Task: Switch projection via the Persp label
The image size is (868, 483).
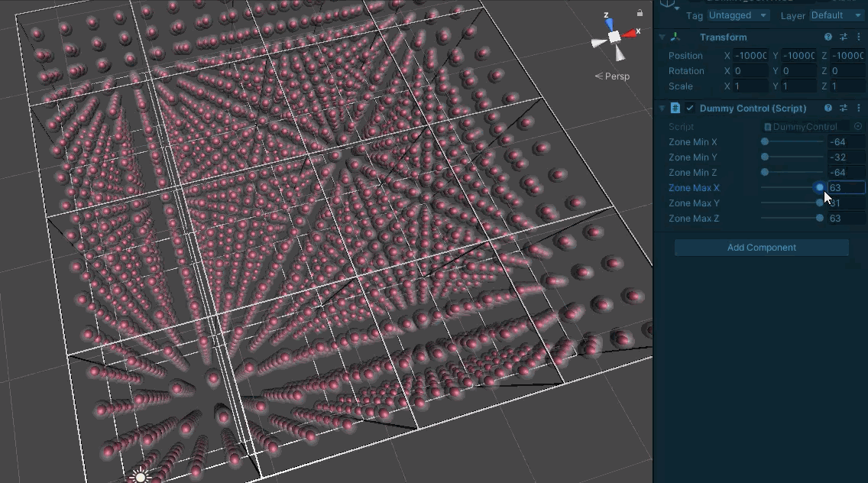Action: click(617, 76)
